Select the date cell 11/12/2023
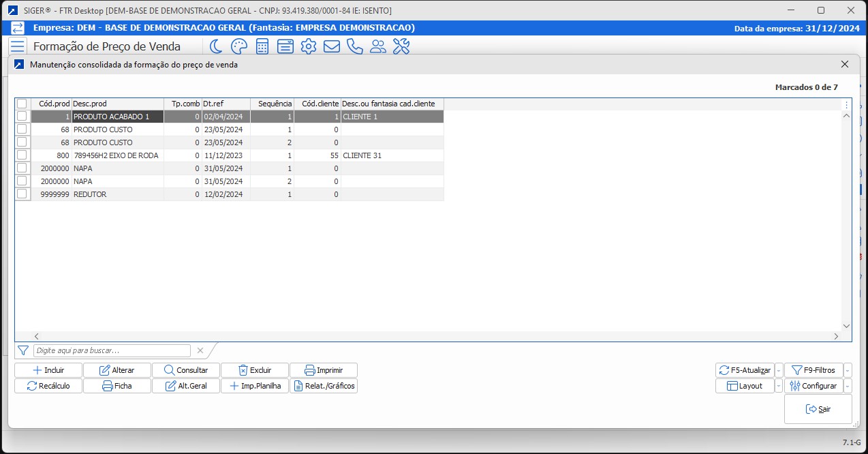The width and height of the screenshot is (868, 454). (226, 155)
